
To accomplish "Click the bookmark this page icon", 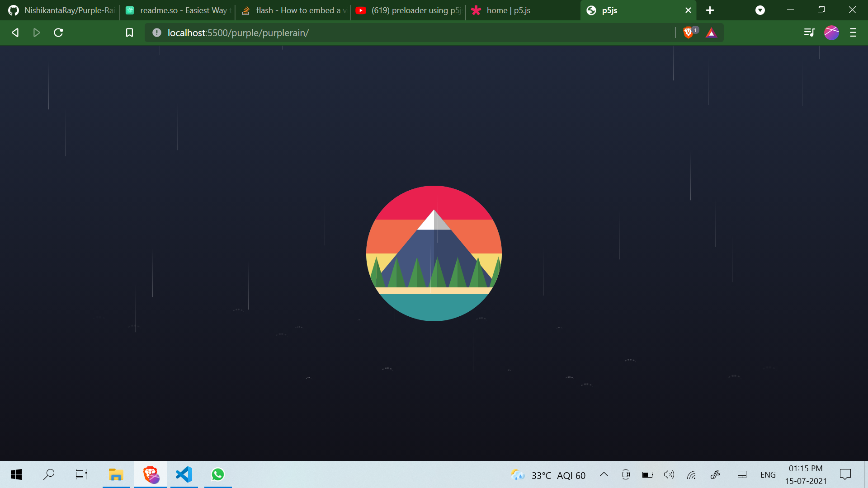I will tap(129, 33).
